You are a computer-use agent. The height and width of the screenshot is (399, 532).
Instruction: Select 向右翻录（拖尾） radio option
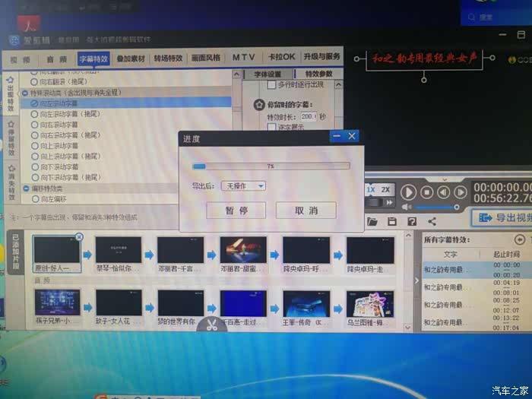coord(33,82)
